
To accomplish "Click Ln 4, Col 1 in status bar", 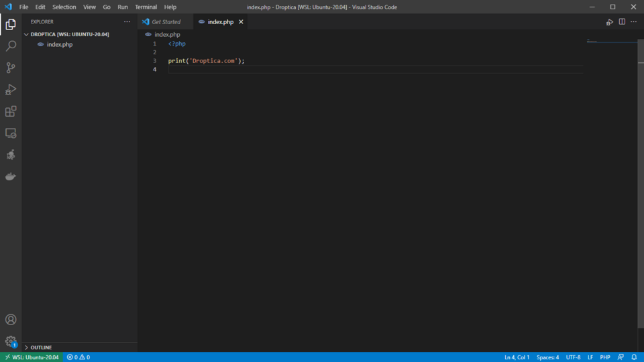I will click(517, 357).
